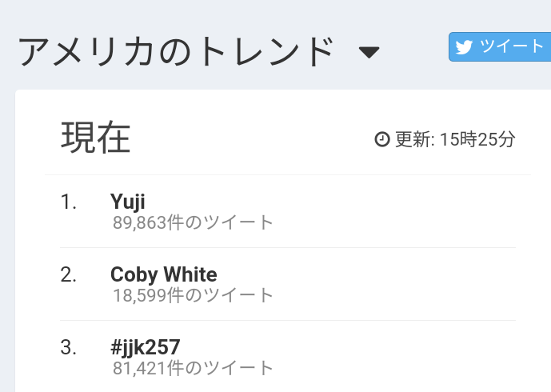551x392 pixels.
Task: Click the Twitter bird icon
Action: 465,47
